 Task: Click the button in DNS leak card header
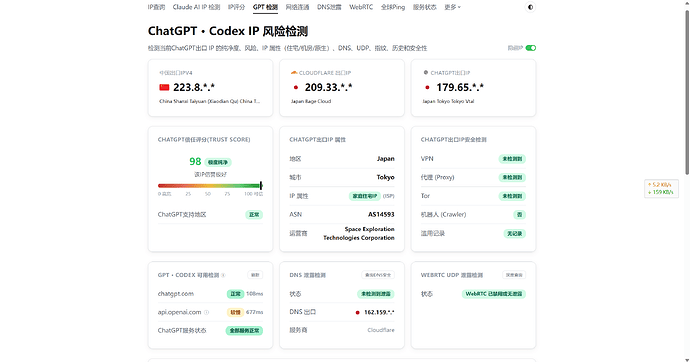(x=378, y=275)
